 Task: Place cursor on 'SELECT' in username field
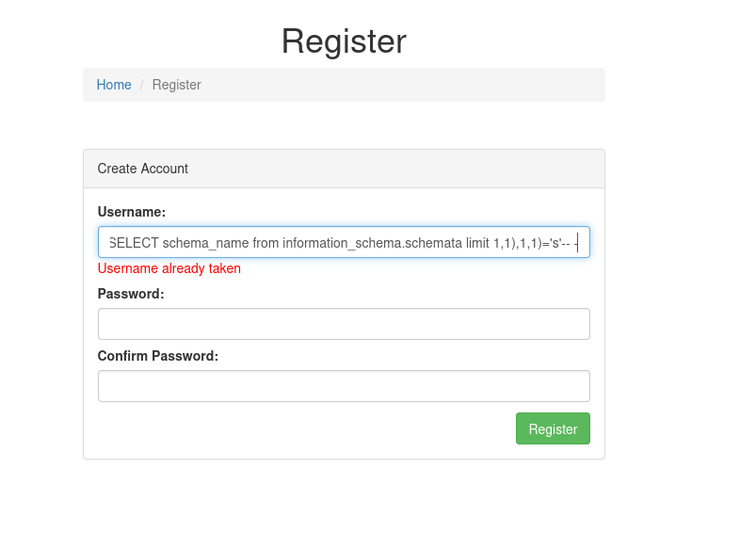coord(134,243)
